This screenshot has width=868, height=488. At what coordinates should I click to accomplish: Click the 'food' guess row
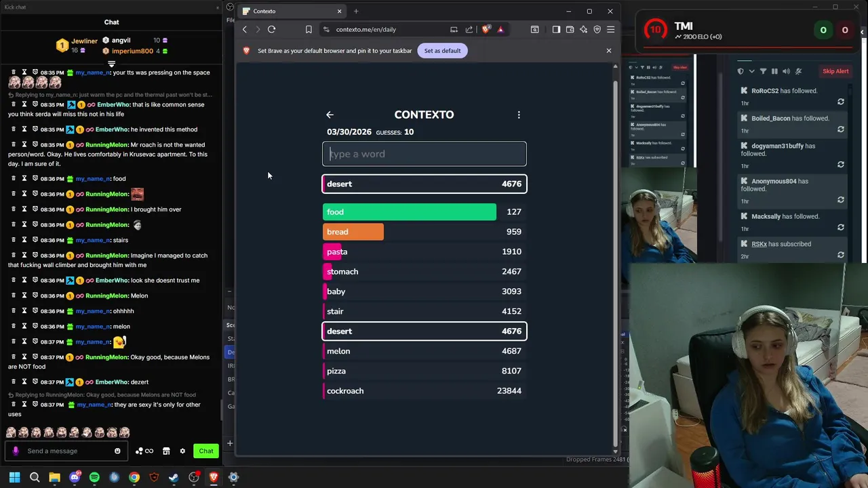tap(425, 212)
